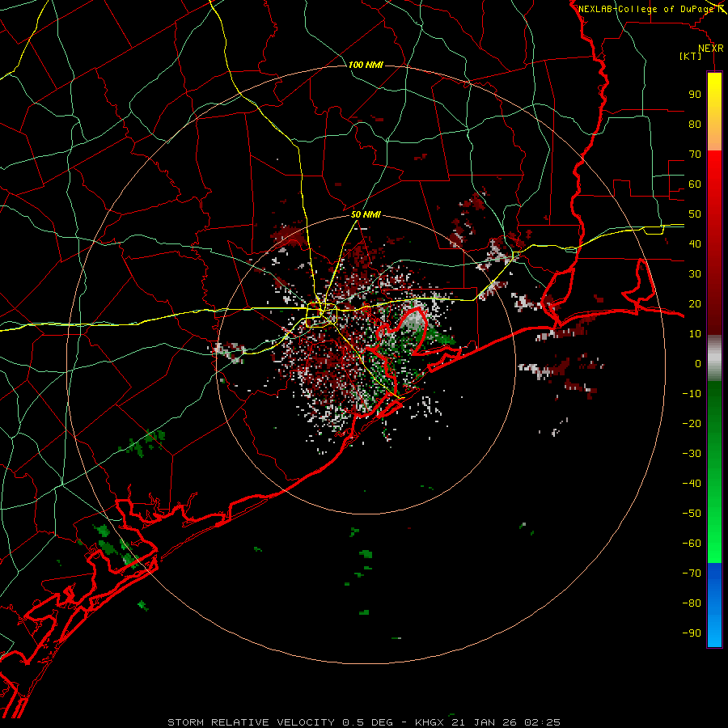Screen dimensions: 728x728
Task: Click the -20 value on velocity scale
Action: [692, 424]
